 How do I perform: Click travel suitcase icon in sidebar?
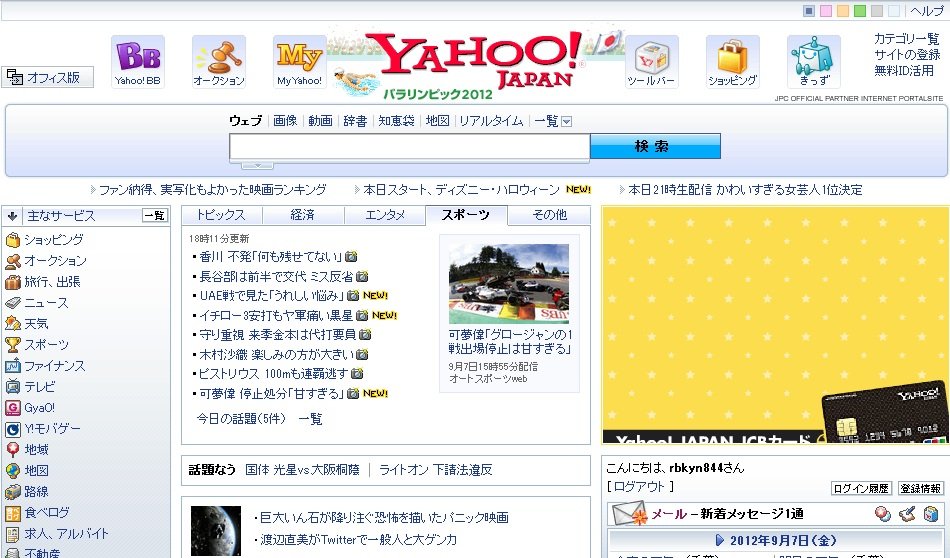coord(13,282)
